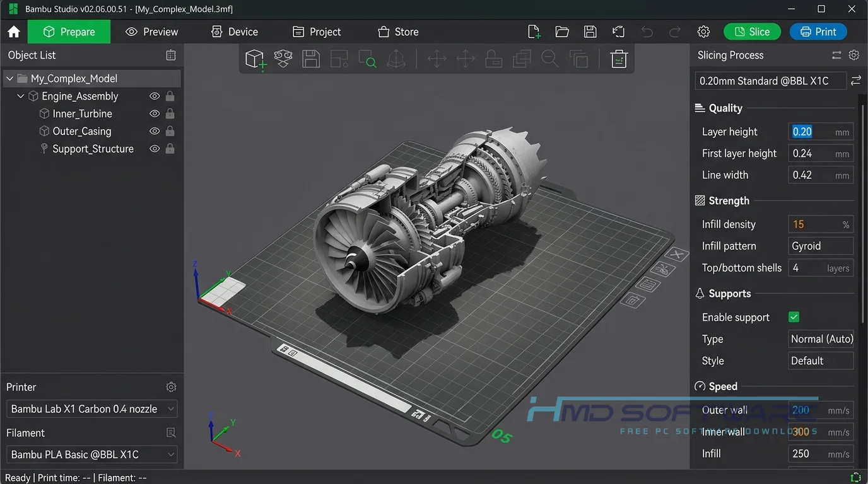Image resolution: width=868 pixels, height=484 pixels.
Task: Click the Undo arrow
Action: tap(647, 32)
